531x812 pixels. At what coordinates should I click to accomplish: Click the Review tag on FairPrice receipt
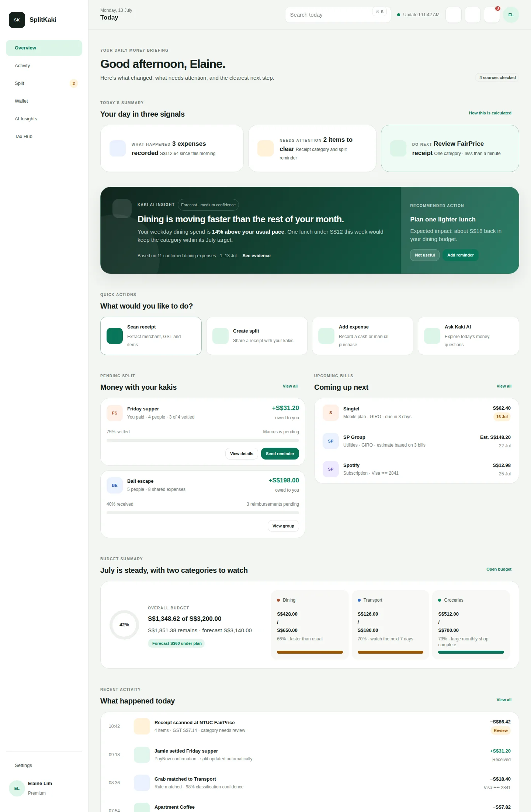(501, 730)
